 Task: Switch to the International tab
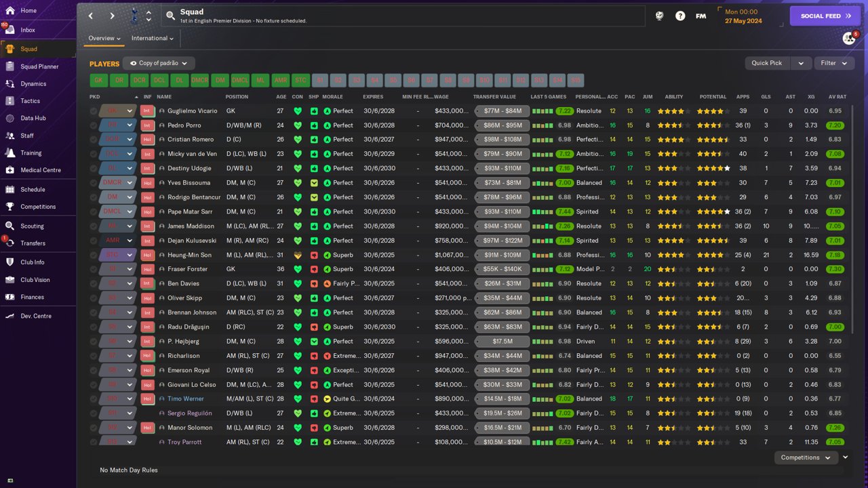click(152, 39)
